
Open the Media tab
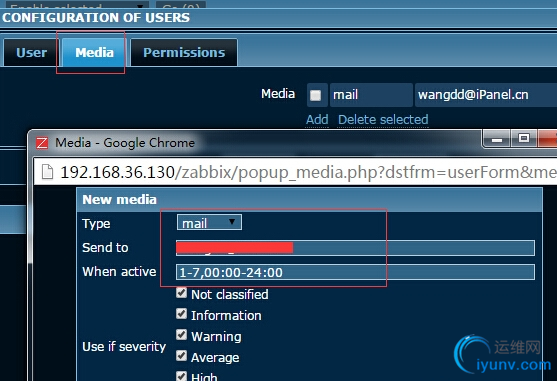[94, 53]
